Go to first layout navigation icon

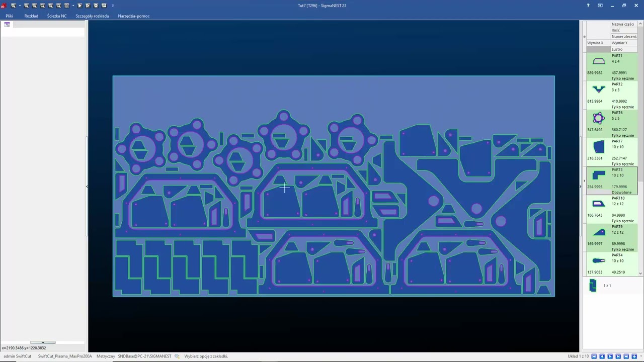pos(594,356)
